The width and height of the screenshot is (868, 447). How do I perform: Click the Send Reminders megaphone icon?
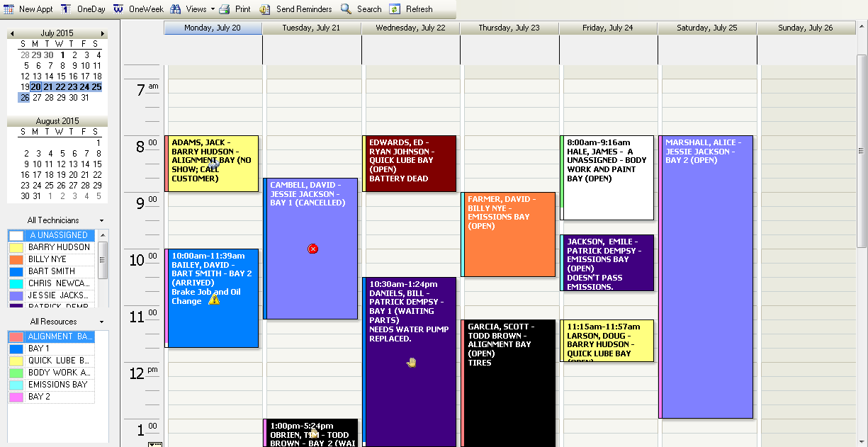[x=264, y=9]
